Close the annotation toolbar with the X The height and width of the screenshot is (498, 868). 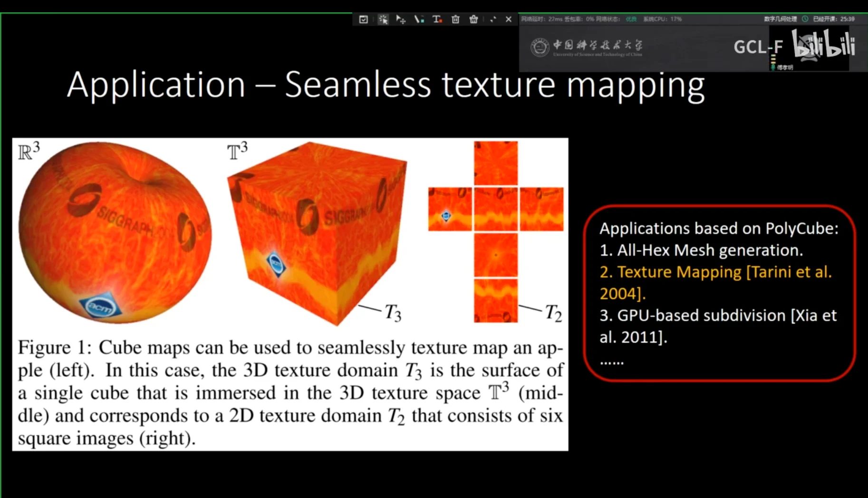click(x=509, y=19)
